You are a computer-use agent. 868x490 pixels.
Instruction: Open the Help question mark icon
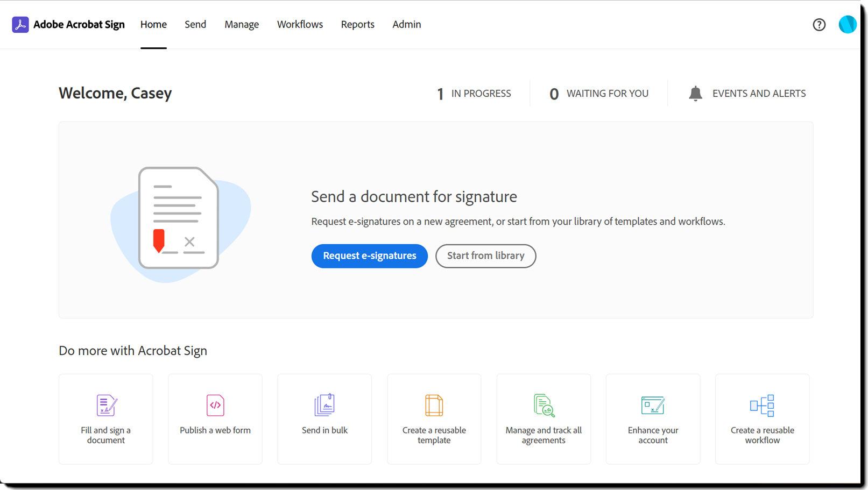coord(819,24)
